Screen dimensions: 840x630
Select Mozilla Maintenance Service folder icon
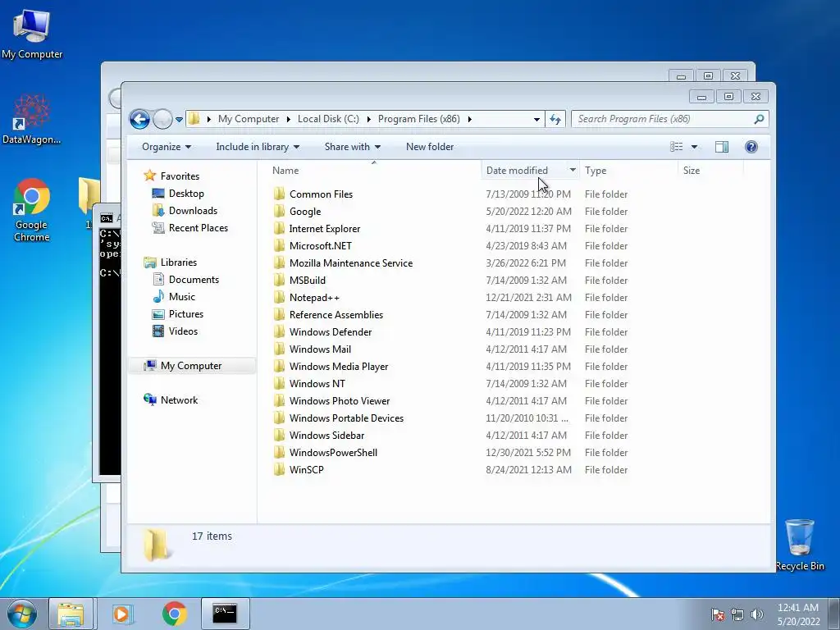[279, 263]
